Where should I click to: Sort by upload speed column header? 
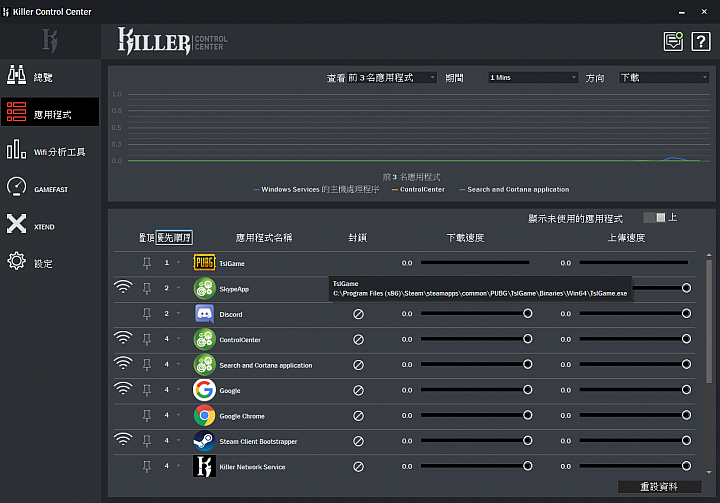(626, 237)
